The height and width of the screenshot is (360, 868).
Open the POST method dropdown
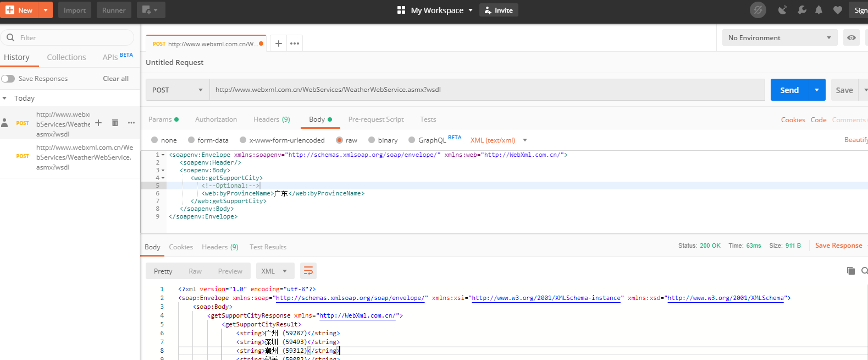click(178, 90)
